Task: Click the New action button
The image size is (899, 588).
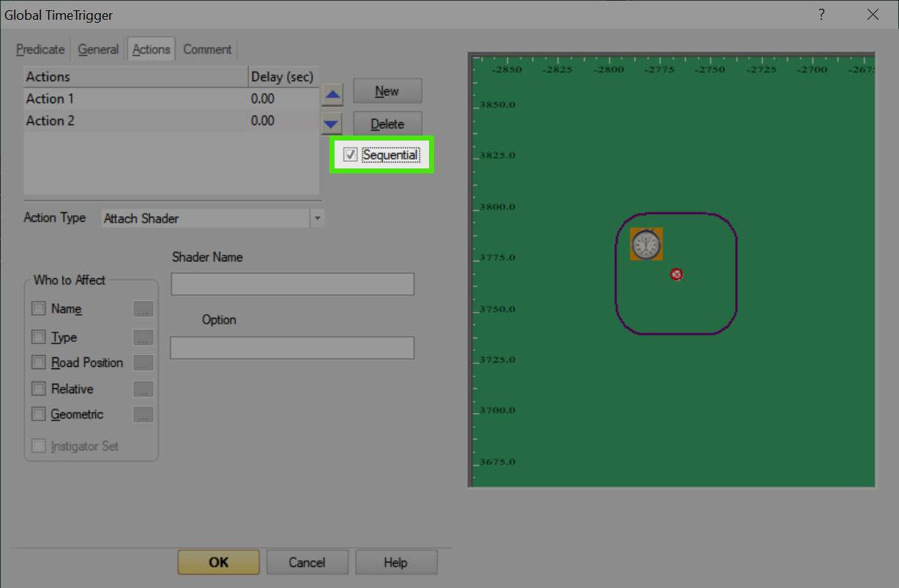Action: coord(387,92)
